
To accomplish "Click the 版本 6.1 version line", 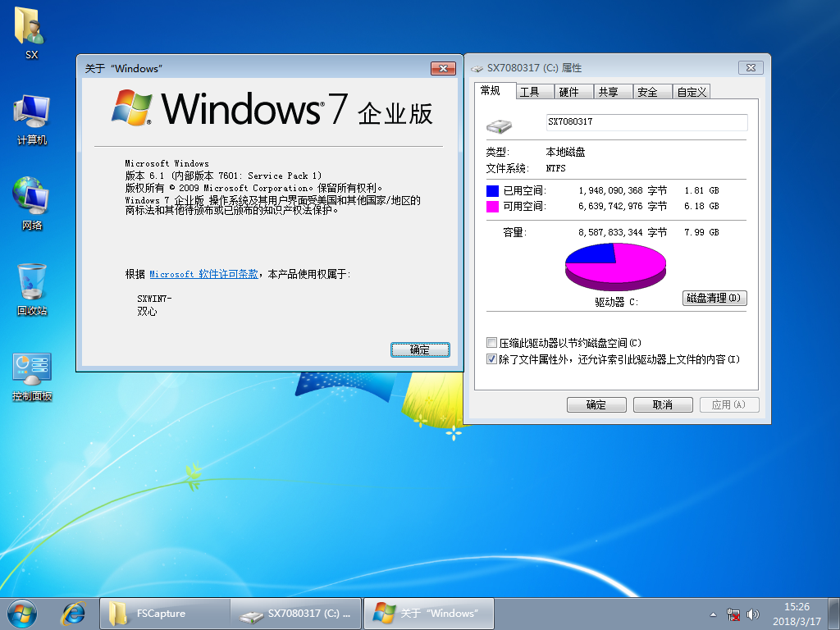I will (223, 176).
